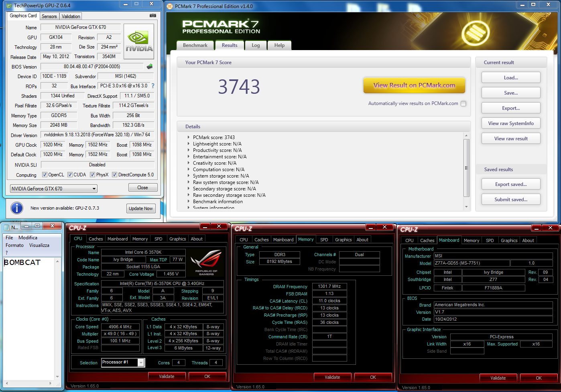
Task: Expand the Benchmark information row
Action: tap(189, 201)
